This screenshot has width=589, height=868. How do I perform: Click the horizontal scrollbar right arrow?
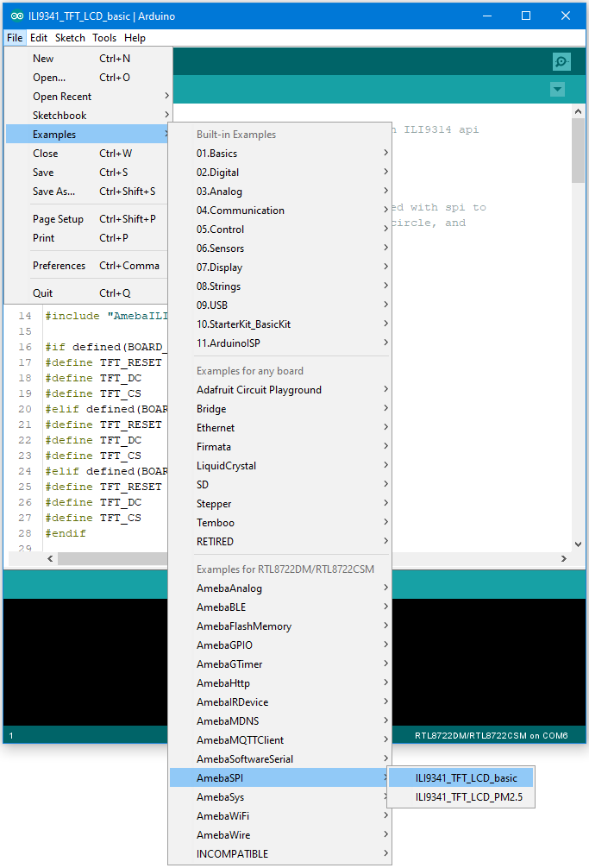click(x=563, y=558)
